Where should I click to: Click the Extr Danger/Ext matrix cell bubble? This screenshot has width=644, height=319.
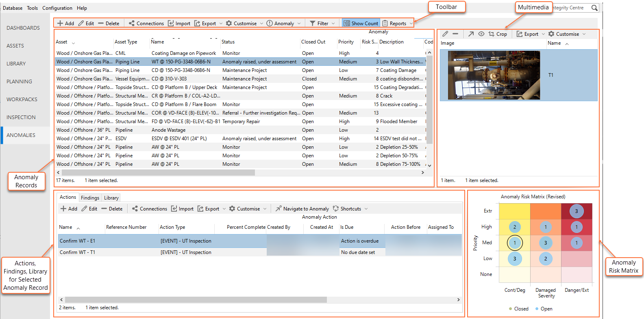pyautogui.click(x=576, y=211)
